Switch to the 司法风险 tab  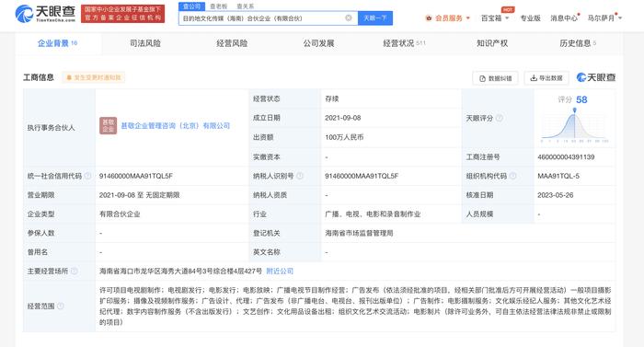pyautogui.click(x=145, y=43)
